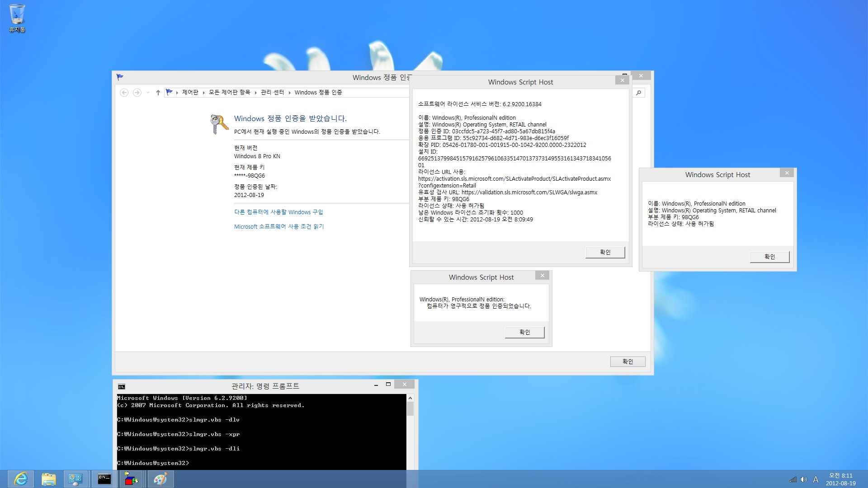Viewport: 868px width, 488px height.
Task: Open '다른 컴퓨터에 사용할 Windows 구입' link
Action: [278, 212]
